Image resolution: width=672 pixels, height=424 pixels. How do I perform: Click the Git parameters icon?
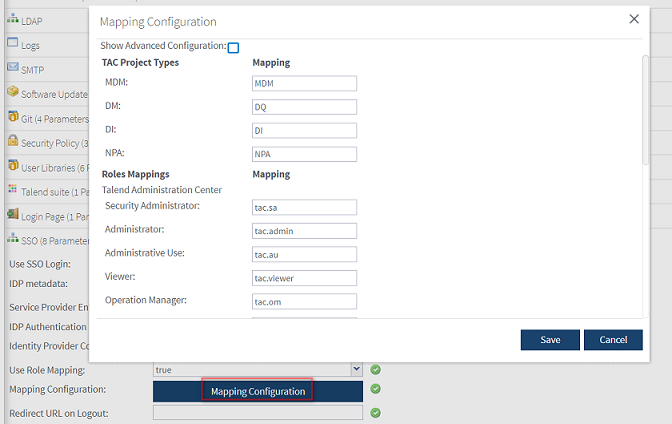(13, 117)
